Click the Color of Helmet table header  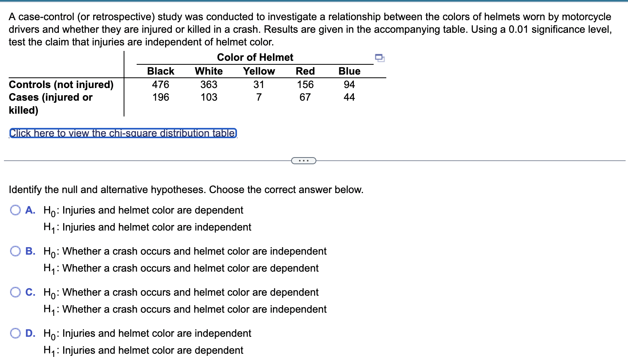(x=255, y=57)
